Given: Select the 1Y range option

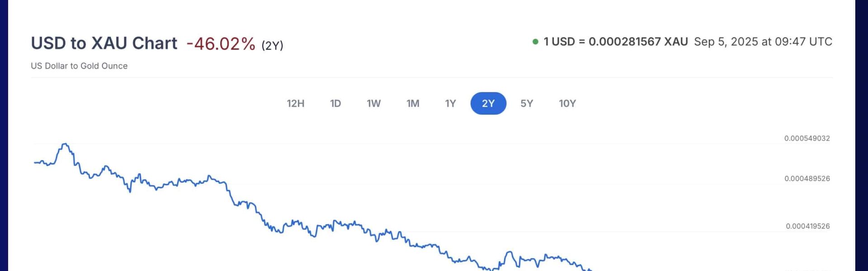Looking at the screenshot, I should (x=450, y=103).
